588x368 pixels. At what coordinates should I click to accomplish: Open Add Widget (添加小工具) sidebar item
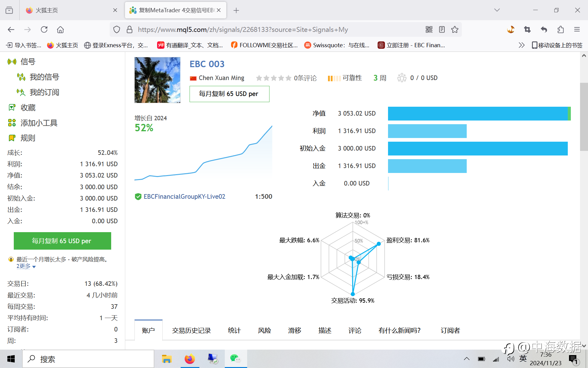pyautogui.click(x=33, y=123)
